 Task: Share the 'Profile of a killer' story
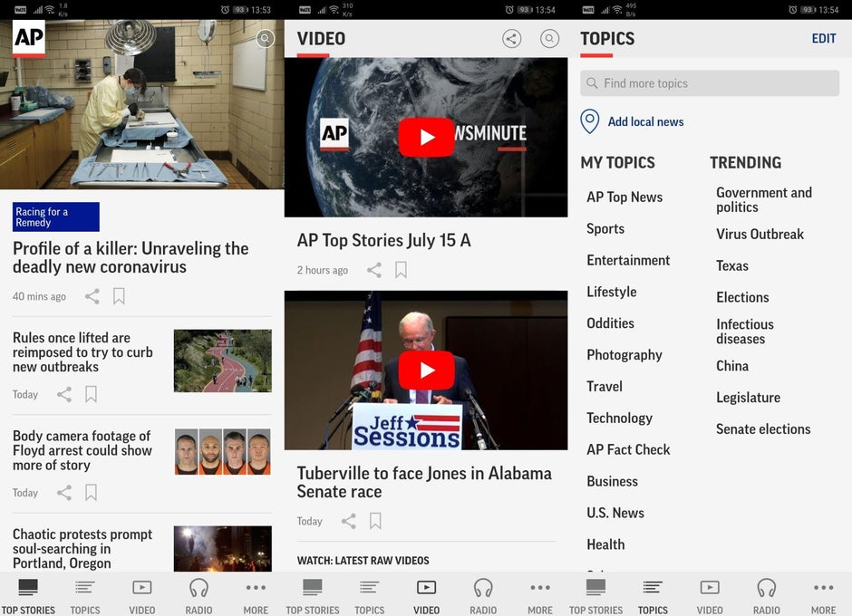coord(92,296)
